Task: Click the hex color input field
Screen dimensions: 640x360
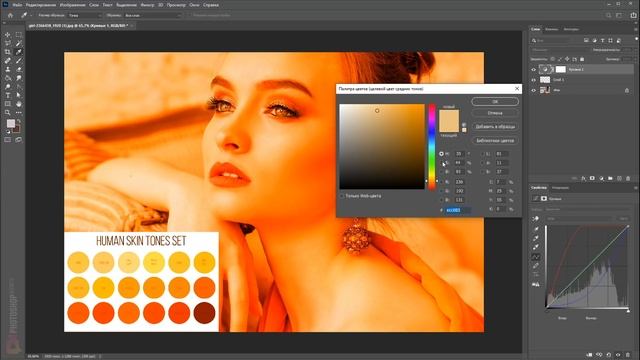Action: click(458, 210)
